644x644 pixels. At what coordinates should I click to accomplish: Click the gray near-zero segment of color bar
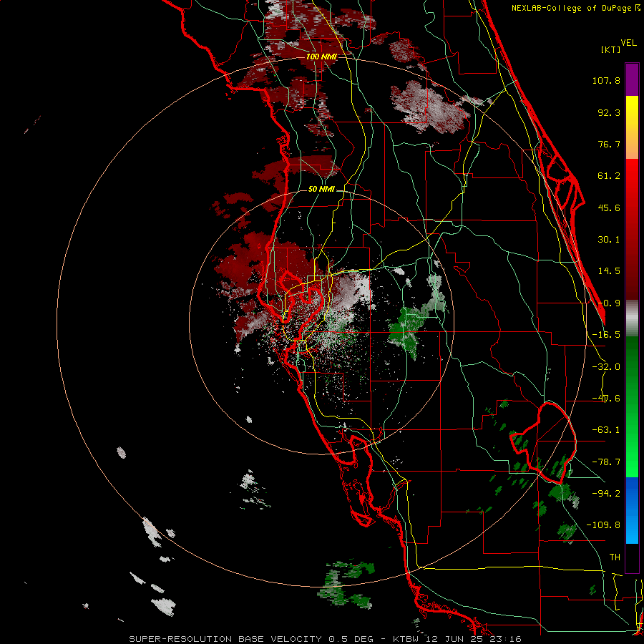632,318
